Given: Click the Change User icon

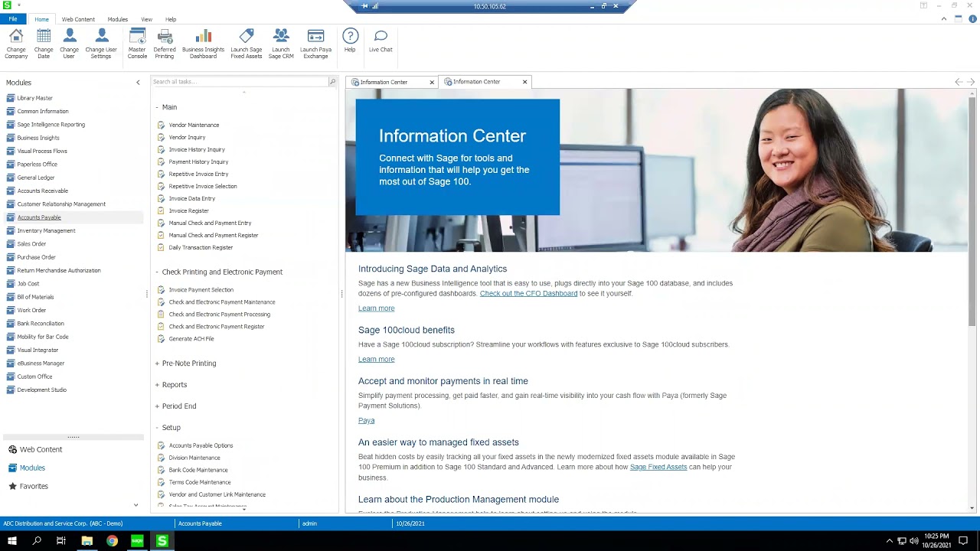Looking at the screenshot, I should (70, 44).
